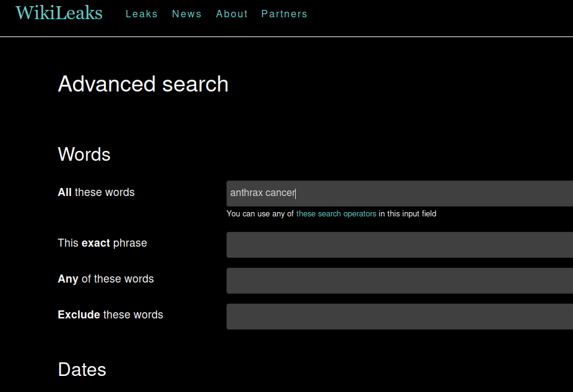Open the Leaks menu item
573x392 pixels.
click(x=142, y=14)
